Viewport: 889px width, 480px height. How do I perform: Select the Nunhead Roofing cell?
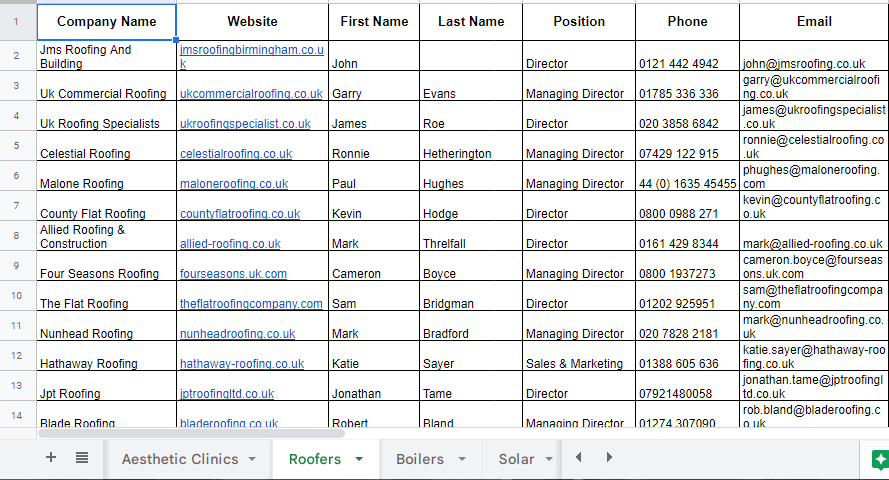coord(107,326)
